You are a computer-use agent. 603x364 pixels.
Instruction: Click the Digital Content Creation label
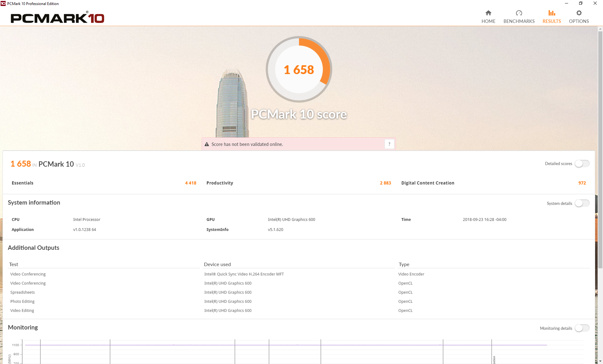click(428, 183)
